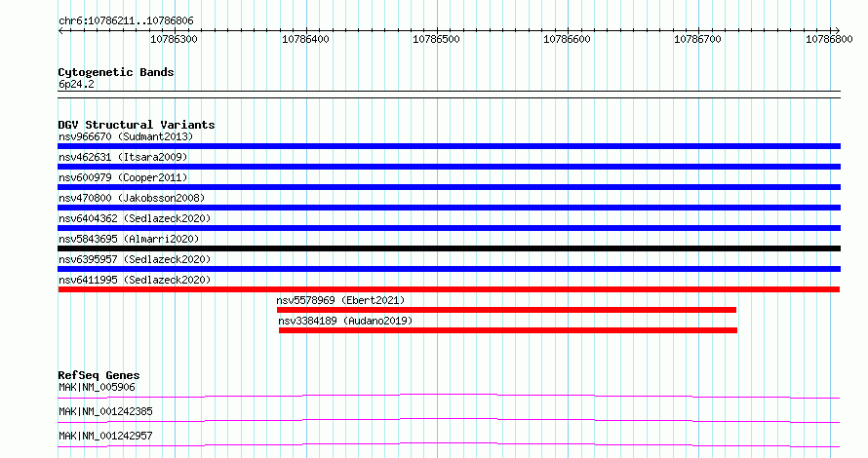The height and width of the screenshot is (458, 868).
Task: Click the chr6:10786211..10786806 region label
Action: 126,21
